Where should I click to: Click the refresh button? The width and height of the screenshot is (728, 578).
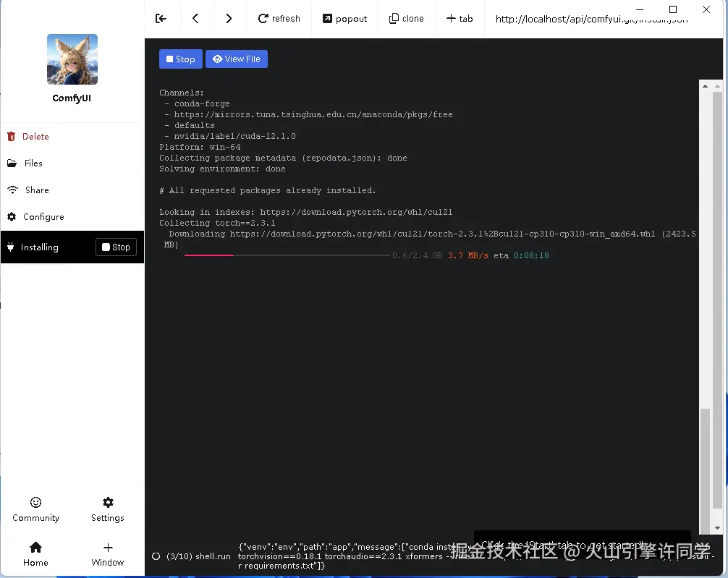click(x=279, y=19)
